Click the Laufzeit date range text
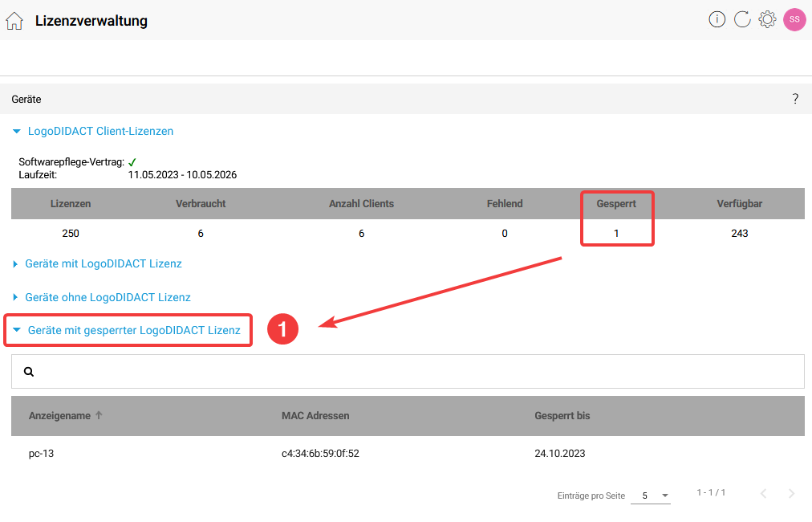This screenshot has width=812, height=522. pyautogui.click(x=182, y=175)
